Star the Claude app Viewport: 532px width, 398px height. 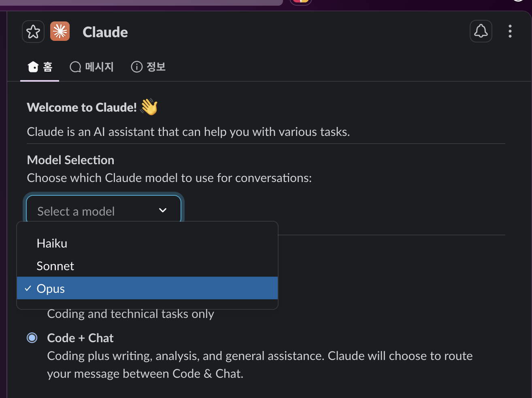coord(33,32)
